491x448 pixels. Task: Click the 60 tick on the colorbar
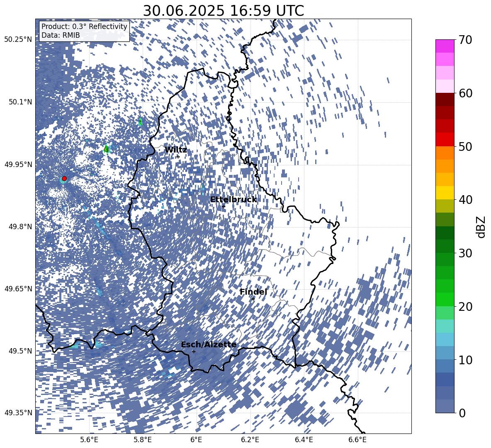(x=465, y=93)
